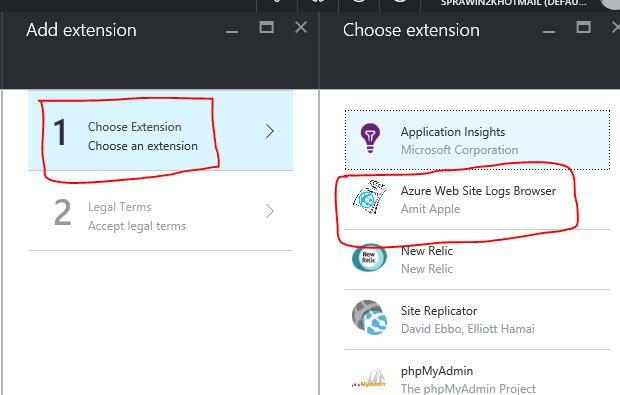620x395 pixels.
Task: Click David Ebbo, Elliott Hamai publisher text
Action: 468,329
